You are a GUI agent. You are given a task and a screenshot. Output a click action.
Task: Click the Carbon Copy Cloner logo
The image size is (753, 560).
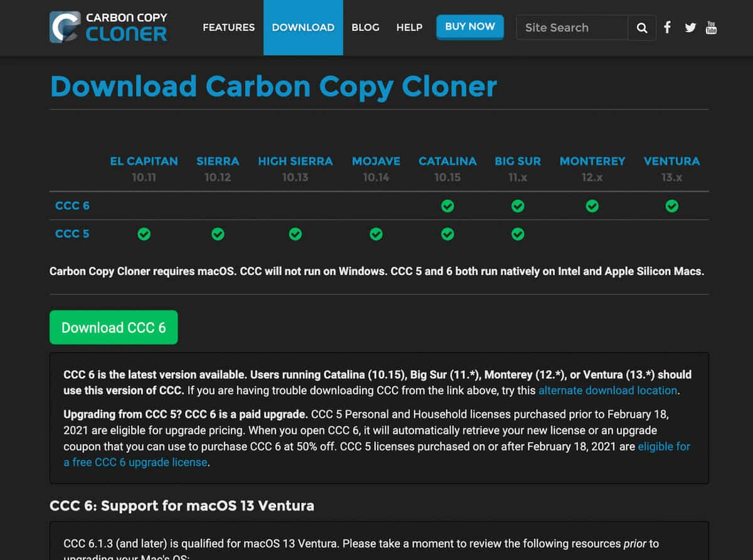[x=108, y=27]
